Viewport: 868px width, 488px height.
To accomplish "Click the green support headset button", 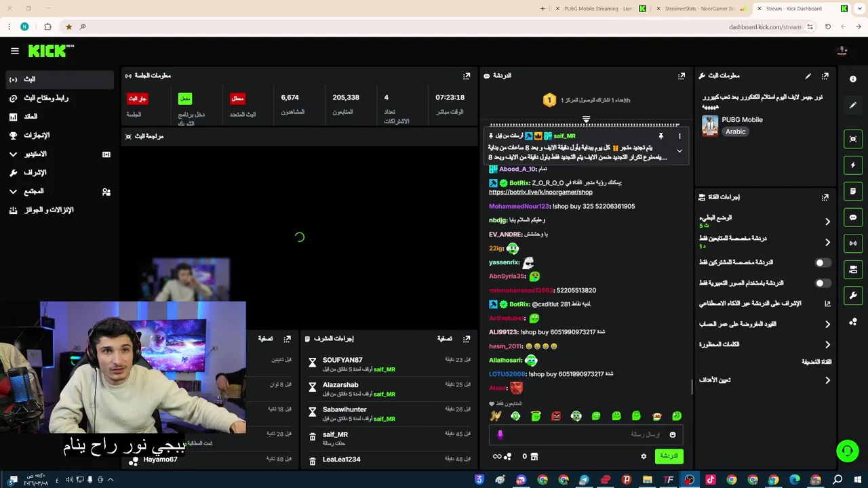I will 847,451.
